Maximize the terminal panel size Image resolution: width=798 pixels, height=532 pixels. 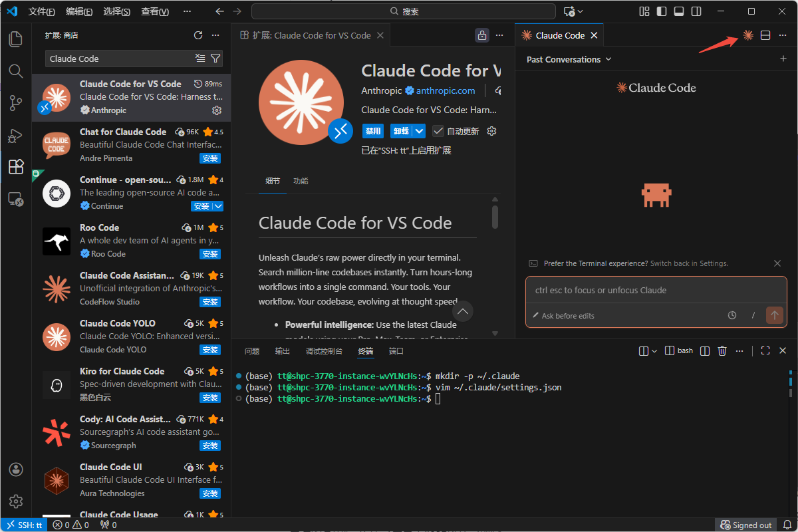coord(765,350)
